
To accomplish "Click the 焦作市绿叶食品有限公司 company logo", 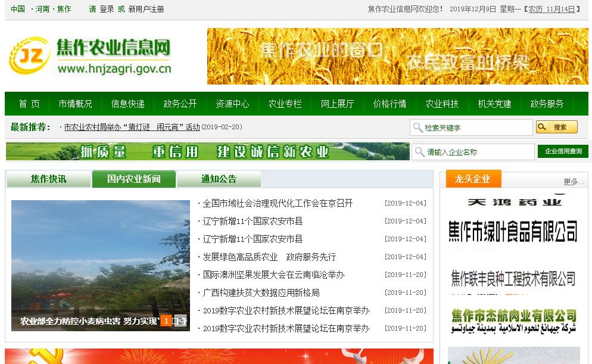I will [x=513, y=230].
